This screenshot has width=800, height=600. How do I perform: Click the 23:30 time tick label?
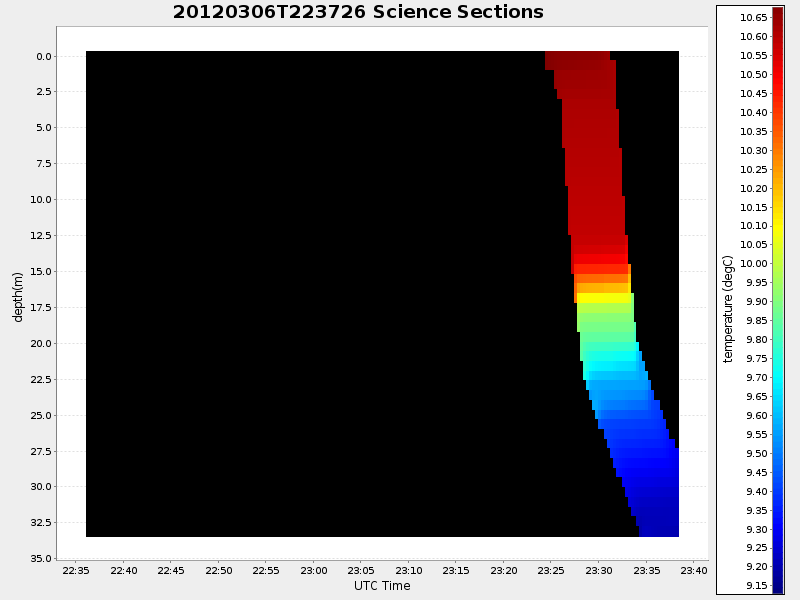pos(599,570)
